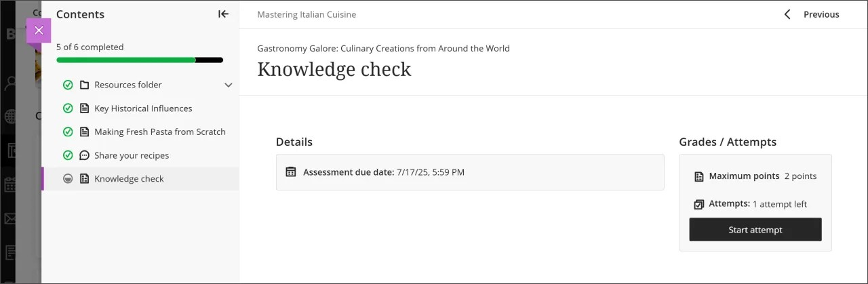Click the Start attempt button

(x=755, y=230)
